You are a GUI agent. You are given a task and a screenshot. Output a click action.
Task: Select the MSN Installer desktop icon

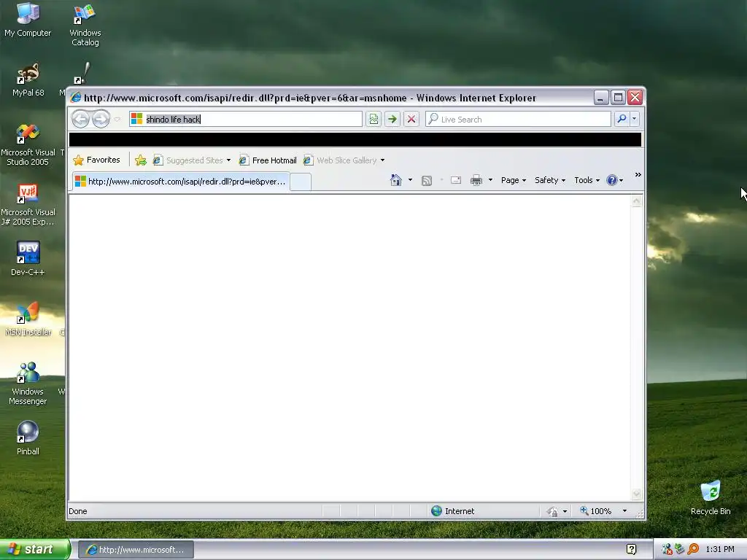(x=28, y=319)
